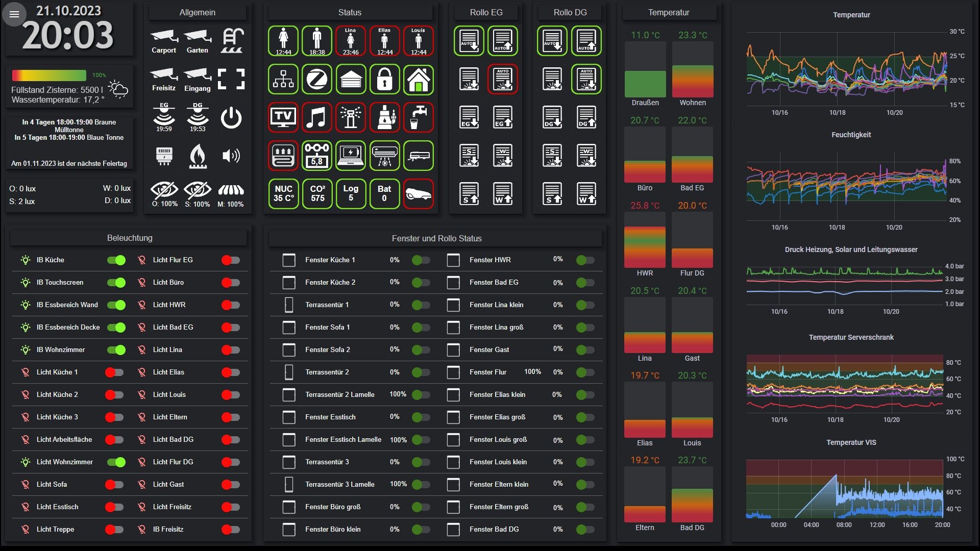980x551 pixels.
Task: Toggle Licht Treppe switch
Action: point(114,530)
